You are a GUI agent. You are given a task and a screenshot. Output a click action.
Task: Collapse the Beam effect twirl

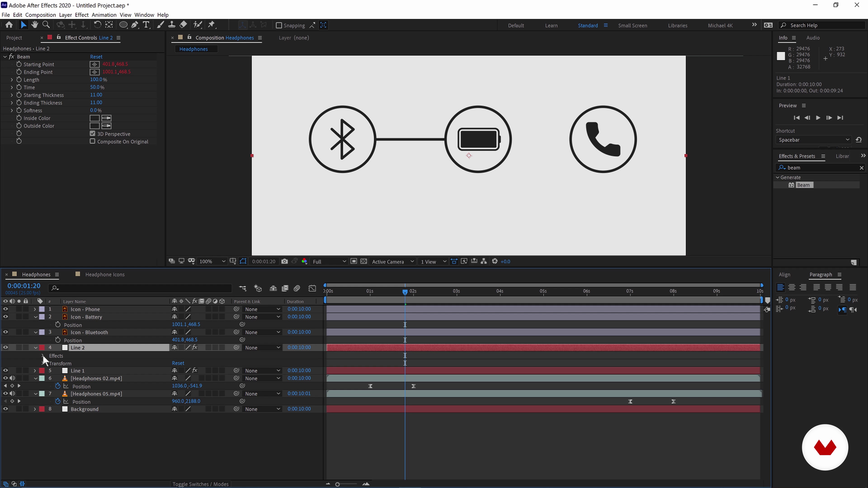5,56
